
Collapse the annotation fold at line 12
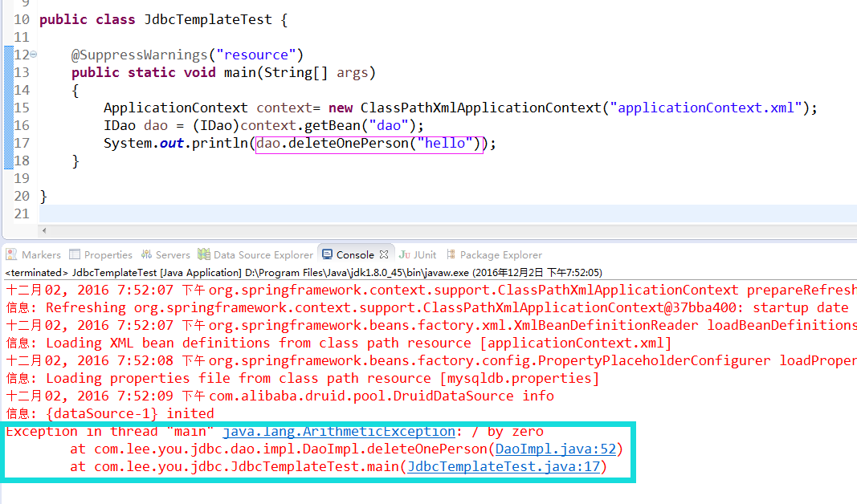[x=34, y=54]
